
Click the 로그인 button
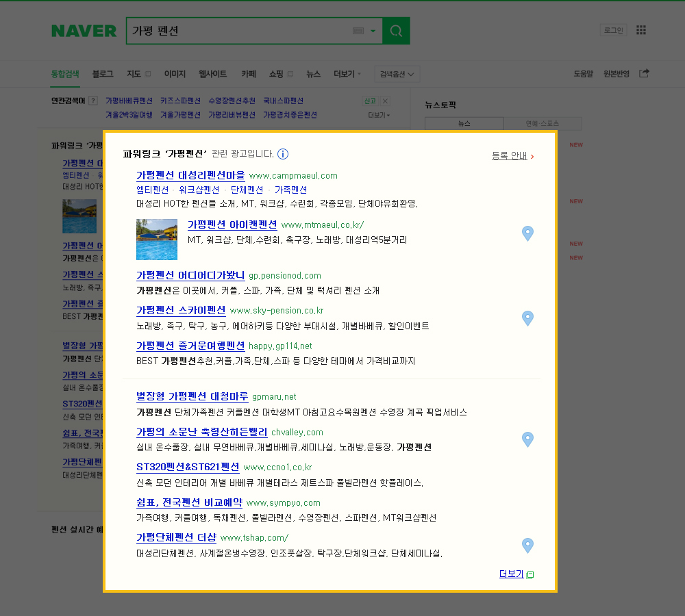point(613,30)
